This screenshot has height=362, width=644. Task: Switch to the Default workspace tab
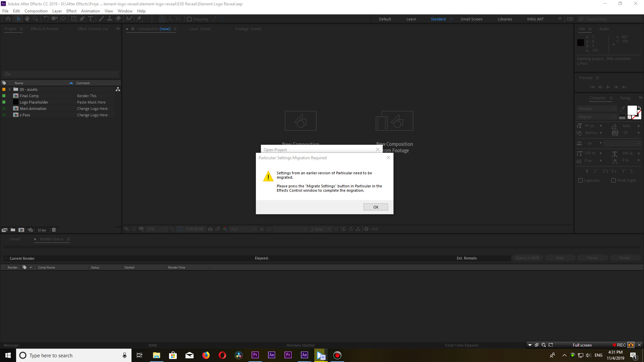click(384, 19)
